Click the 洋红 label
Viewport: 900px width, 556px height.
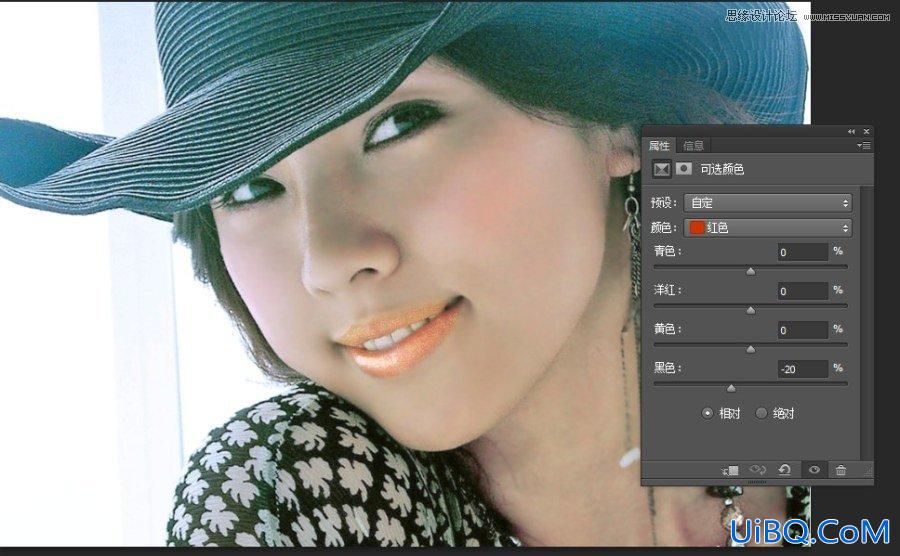click(x=668, y=290)
